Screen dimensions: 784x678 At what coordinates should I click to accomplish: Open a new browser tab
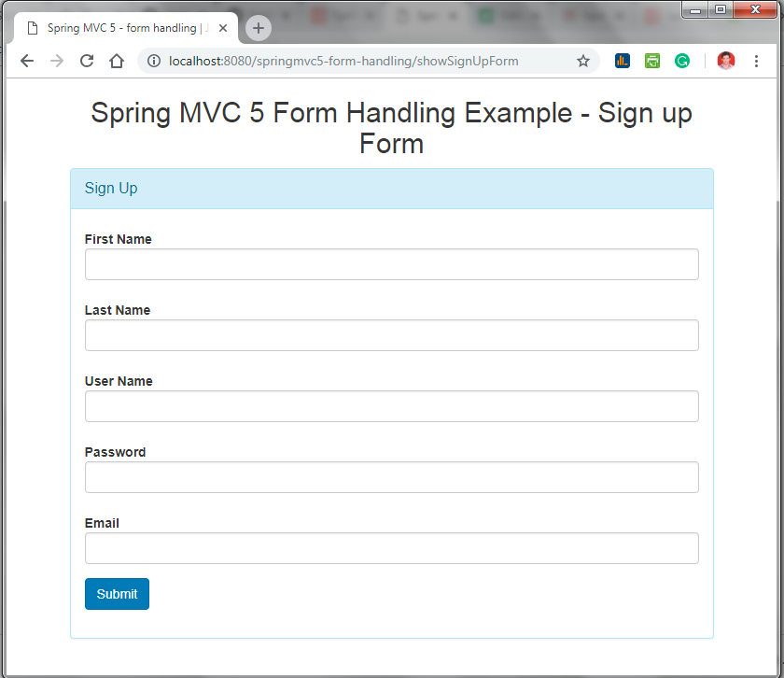(x=258, y=28)
